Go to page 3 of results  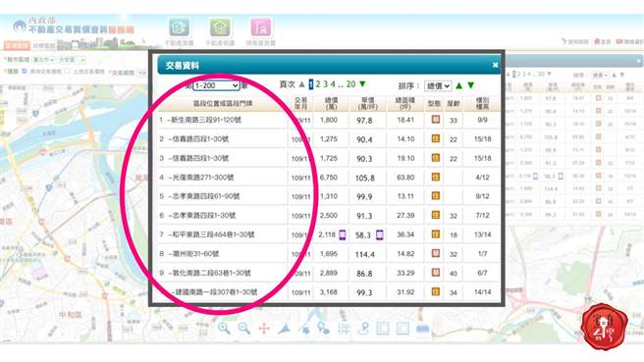[x=325, y=84]
